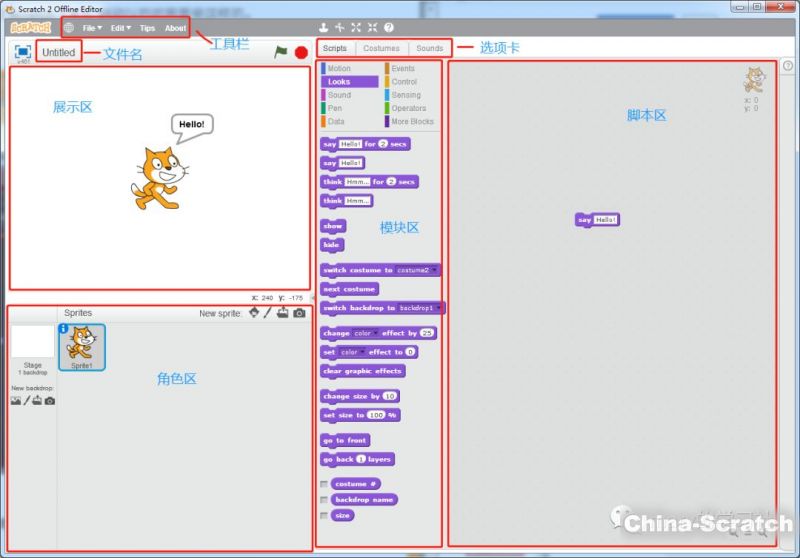Tick the backdrop name checkbox
The height and width of the screenshot is (558, 800).
click(x=324, y=500)
